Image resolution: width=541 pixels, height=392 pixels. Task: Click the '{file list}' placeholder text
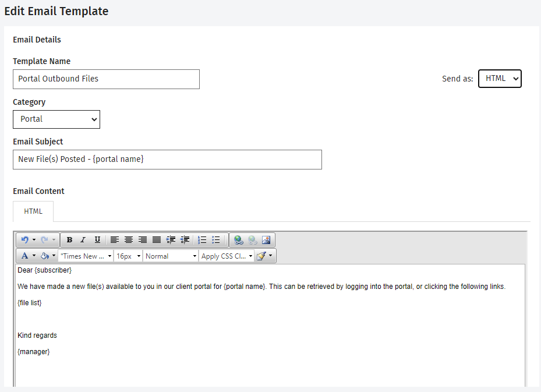pyautogui.click(x=29, y=303)
